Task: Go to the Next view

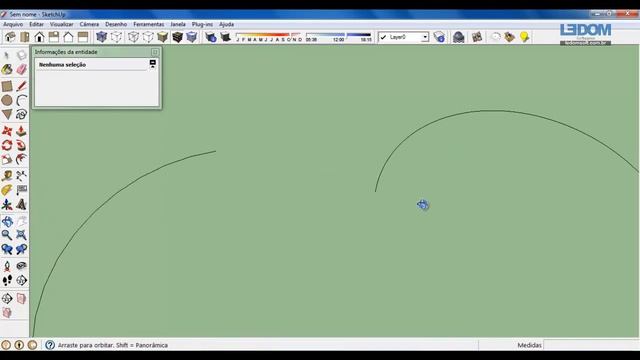Action: [x=21, y=249]
